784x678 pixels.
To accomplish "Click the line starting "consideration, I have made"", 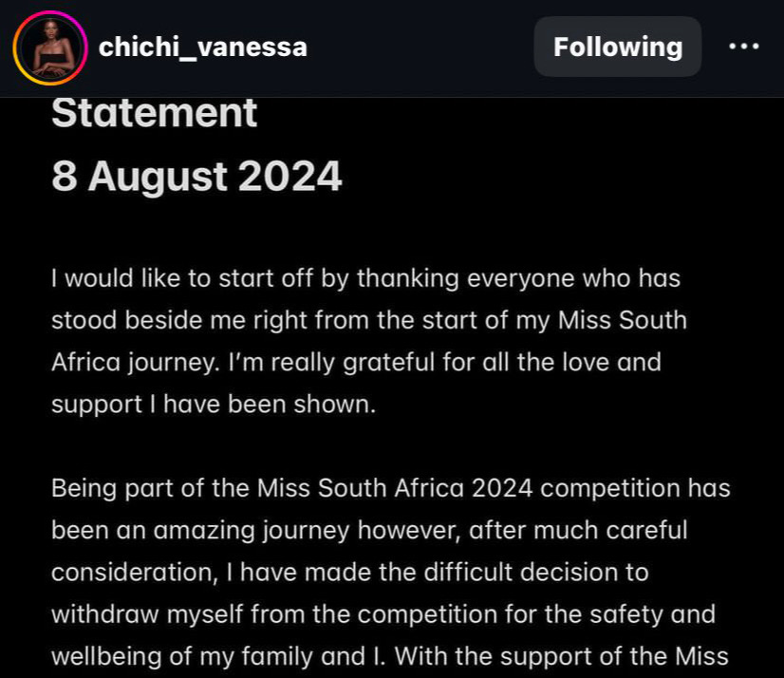I will [x=350, y=573].
